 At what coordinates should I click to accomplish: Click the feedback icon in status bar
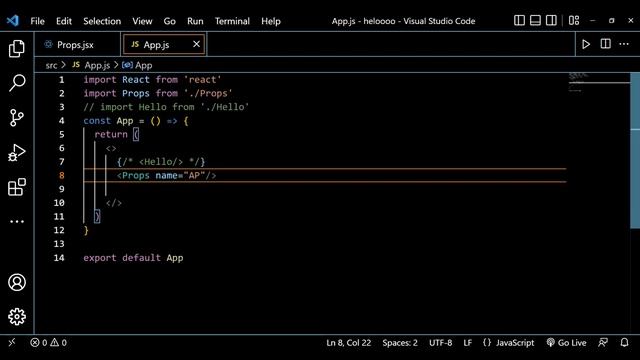point(603,342)
